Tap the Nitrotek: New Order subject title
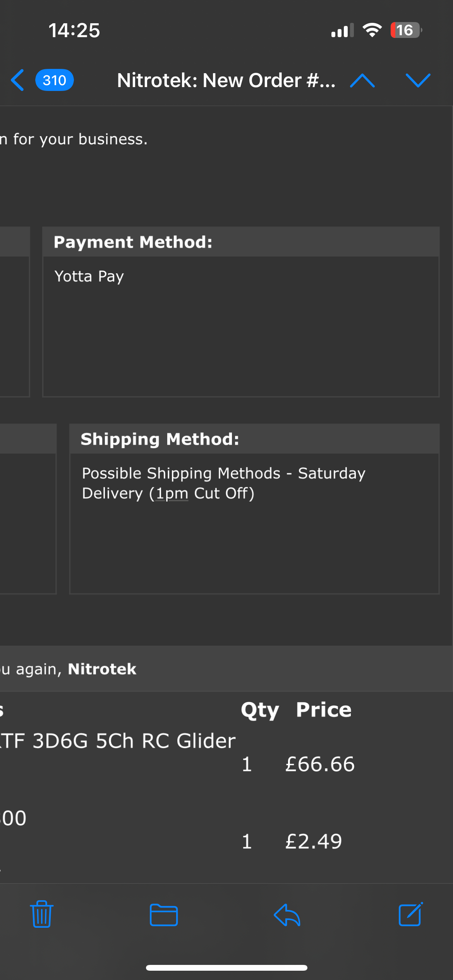 (226, 81)
